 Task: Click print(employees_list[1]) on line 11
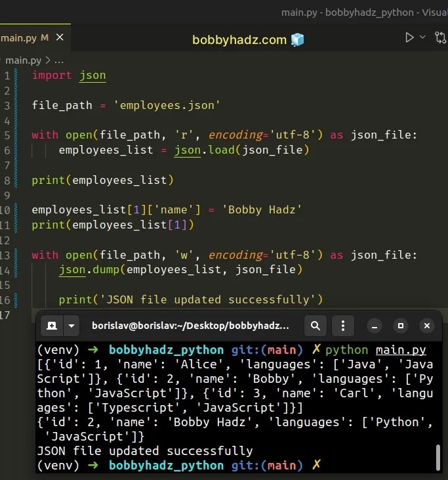[x=113, y=225]
